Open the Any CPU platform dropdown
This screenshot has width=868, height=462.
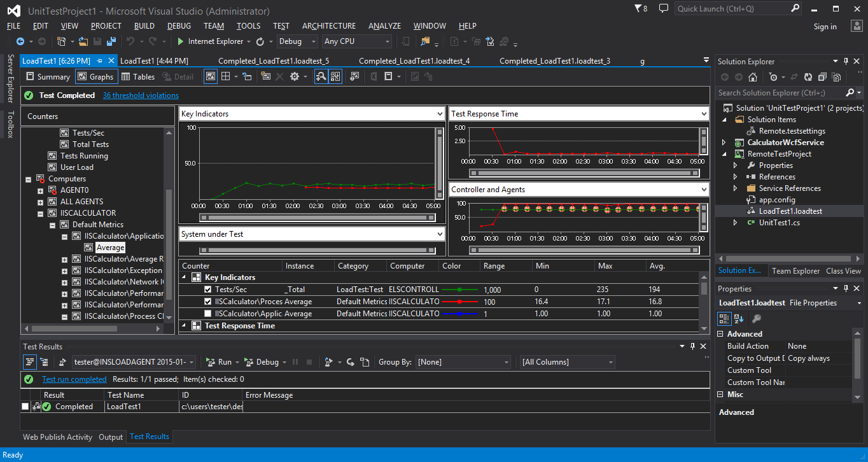[x=356, y=41]
